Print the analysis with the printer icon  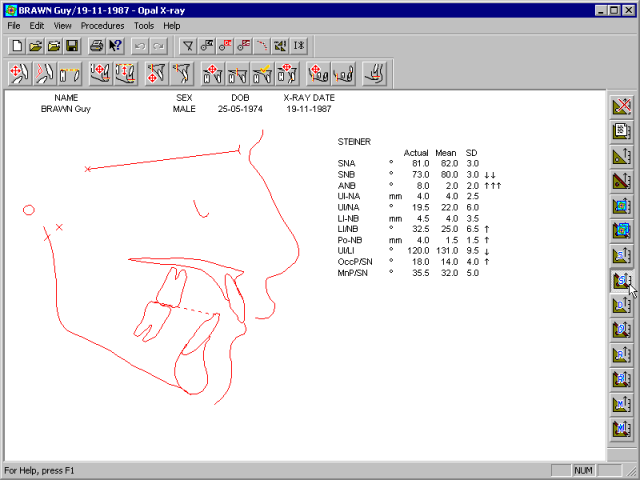point(96,46)
